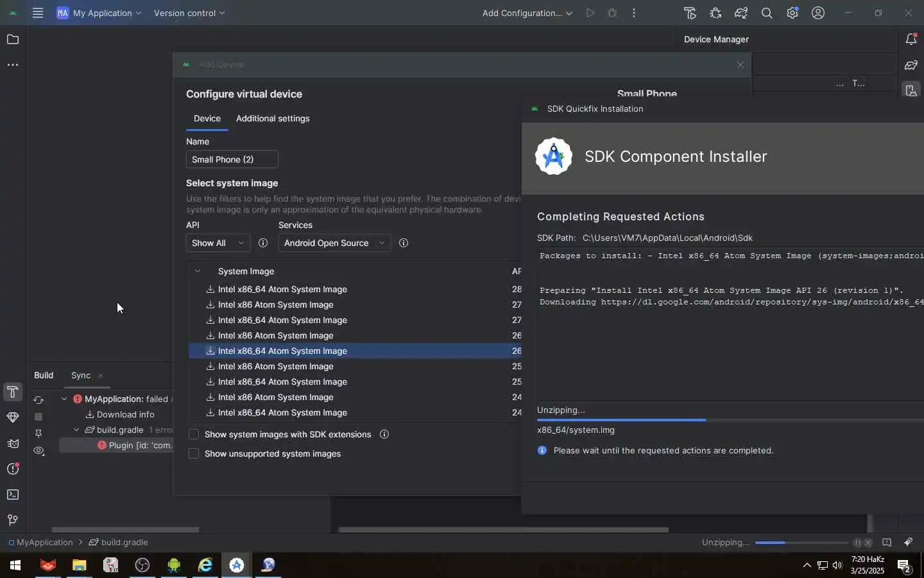Enable Show system images with SDK extensions
This screenshot has width=924, height=578.
pyautogui.click(x=193, y=435)
